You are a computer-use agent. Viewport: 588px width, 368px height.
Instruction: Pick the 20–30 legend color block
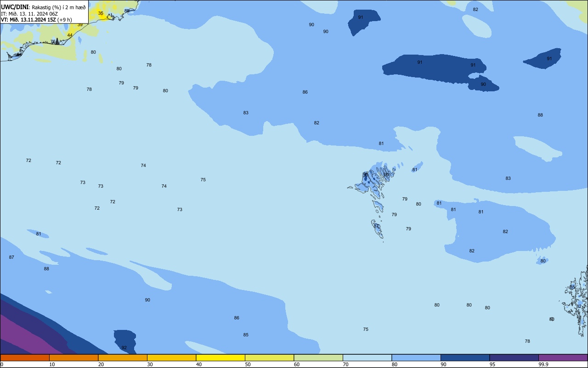(x=123, y=357)
